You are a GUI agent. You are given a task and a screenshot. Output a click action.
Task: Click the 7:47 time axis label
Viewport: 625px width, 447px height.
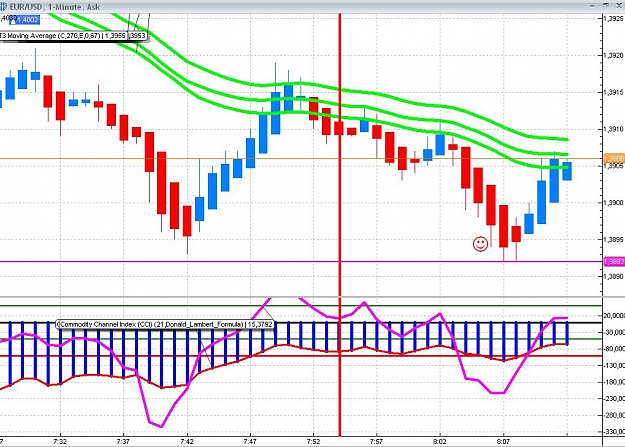pos(250,441)
